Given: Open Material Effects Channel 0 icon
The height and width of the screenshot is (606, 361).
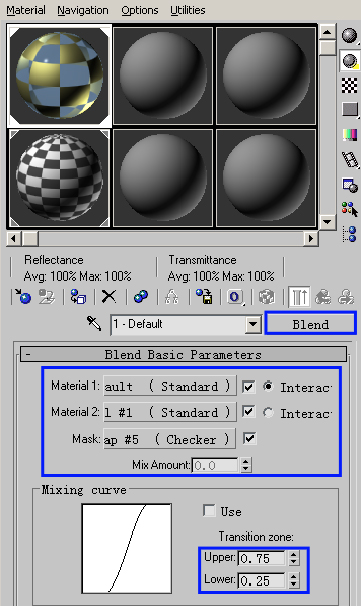Looking at the screenshot, I should (x=235, y=297).
